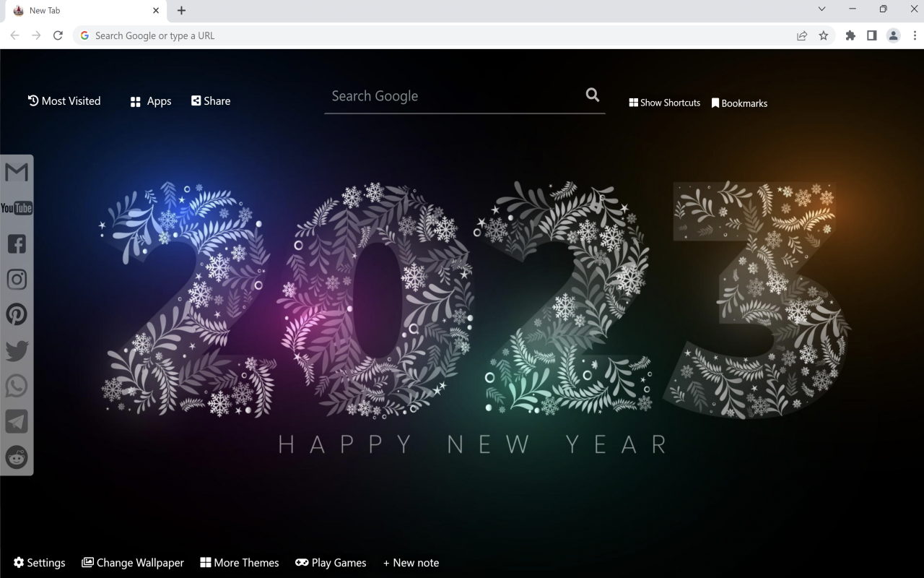Open the Settings panel
The image size is (924, 578).
click(39, 563)
